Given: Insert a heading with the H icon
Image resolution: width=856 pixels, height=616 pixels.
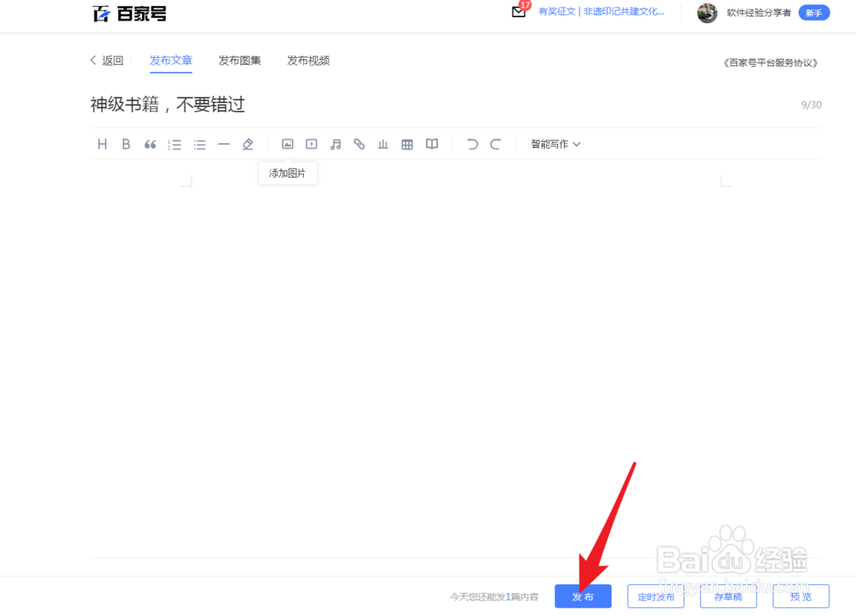Looking at the screenshot, I should click(102, 144).
